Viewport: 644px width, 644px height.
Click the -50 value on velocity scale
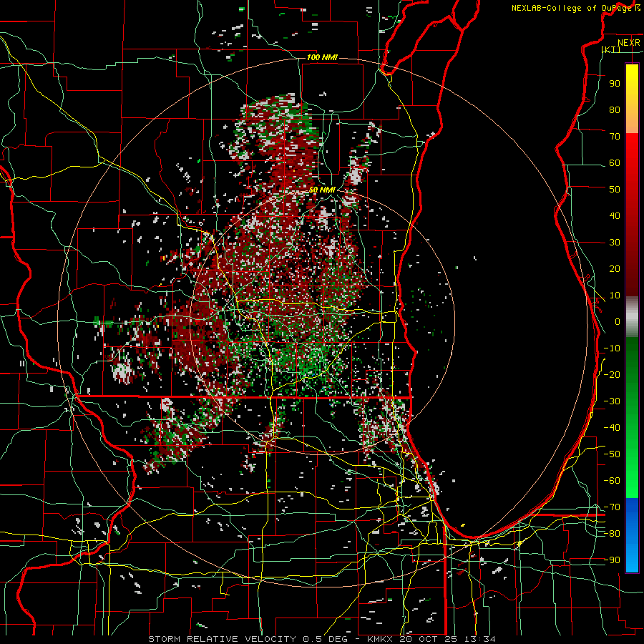pyautogui.click(x=612, y=454)
